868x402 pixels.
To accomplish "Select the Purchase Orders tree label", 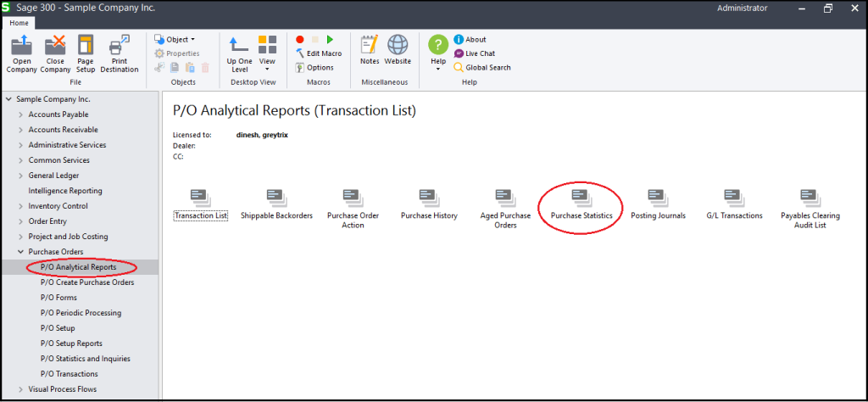I will click(x=56, y=252).
